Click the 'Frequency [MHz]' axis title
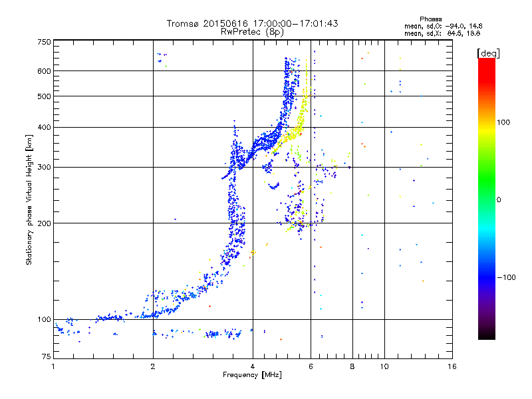This screenshot has height=399, width=532. [x=252, y=375]
